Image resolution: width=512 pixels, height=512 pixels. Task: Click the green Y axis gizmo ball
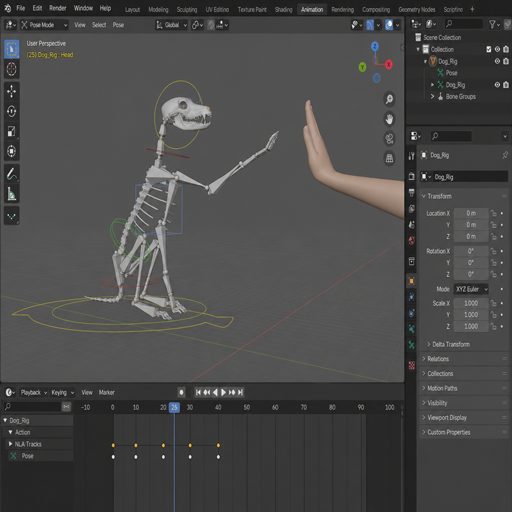(362, 67)
